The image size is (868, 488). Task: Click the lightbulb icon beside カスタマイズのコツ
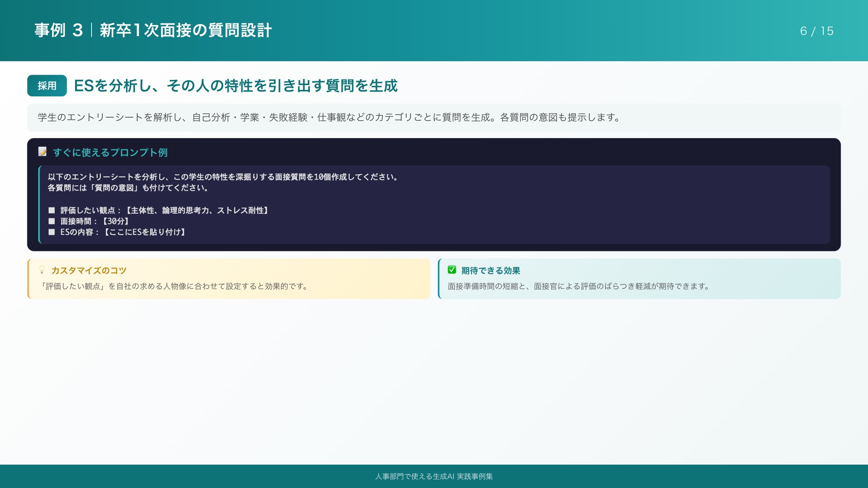tap(42, 270)
